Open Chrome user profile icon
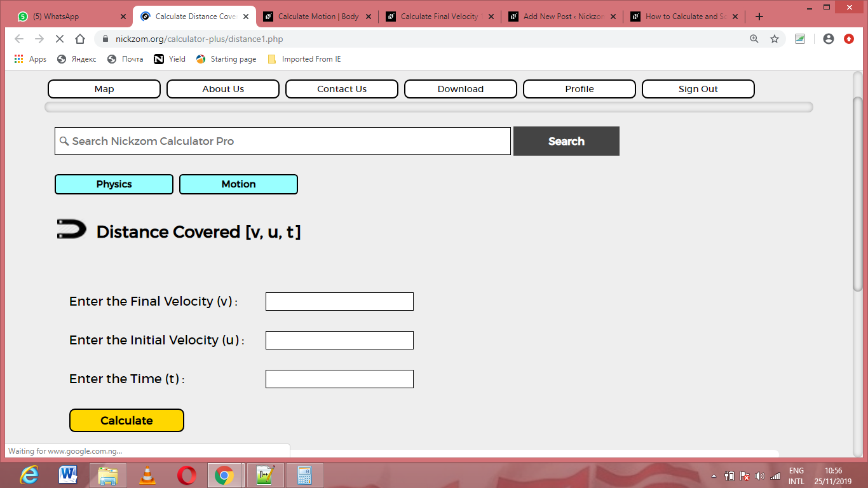This screenshot has height=488, width=868. click(x=829, y=39)
